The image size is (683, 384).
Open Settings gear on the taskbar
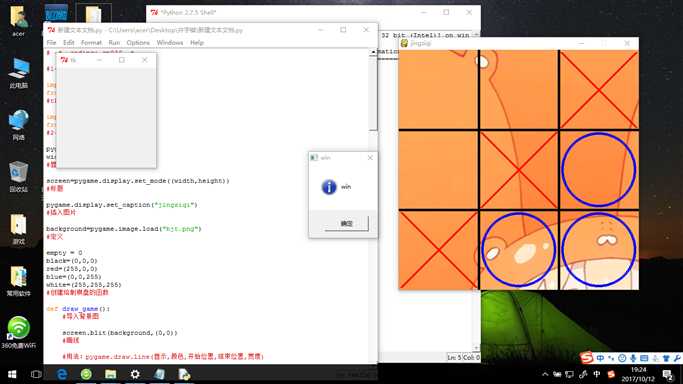(x=135, y=374)
